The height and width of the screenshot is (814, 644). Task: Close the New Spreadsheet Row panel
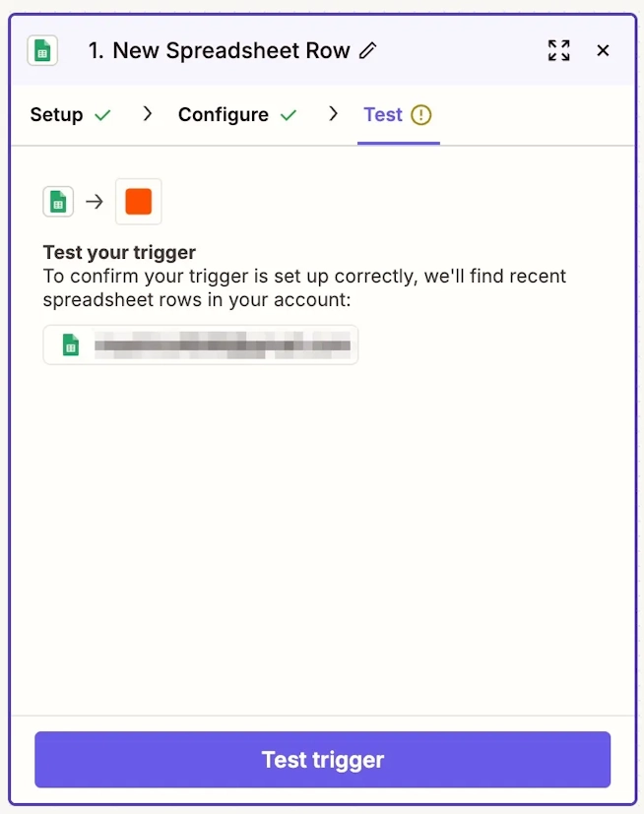pos(603,50)
